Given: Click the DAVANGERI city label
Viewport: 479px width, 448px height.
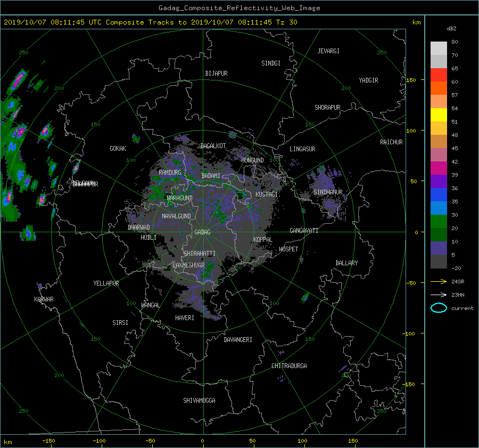Looking at the screenshot, I should click(x=238, y=340).
